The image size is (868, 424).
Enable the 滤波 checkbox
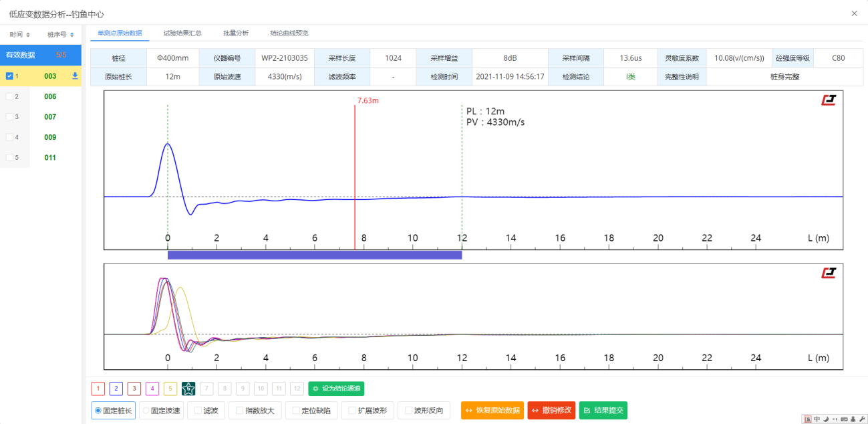click(206, 411)
